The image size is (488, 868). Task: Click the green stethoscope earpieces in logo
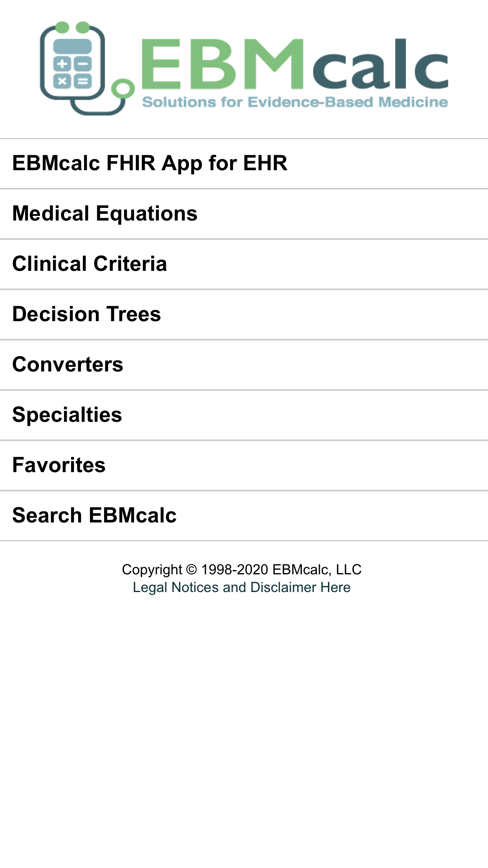pos(73,28)
